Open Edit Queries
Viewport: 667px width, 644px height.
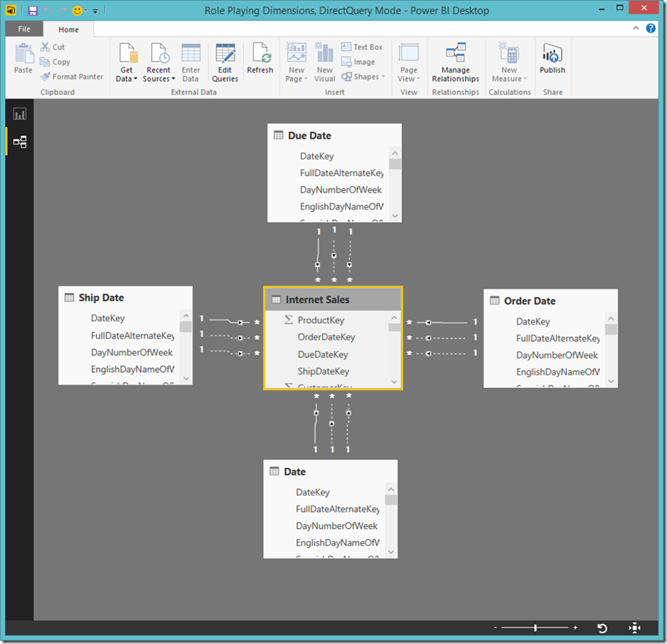[x=225, y=62]
